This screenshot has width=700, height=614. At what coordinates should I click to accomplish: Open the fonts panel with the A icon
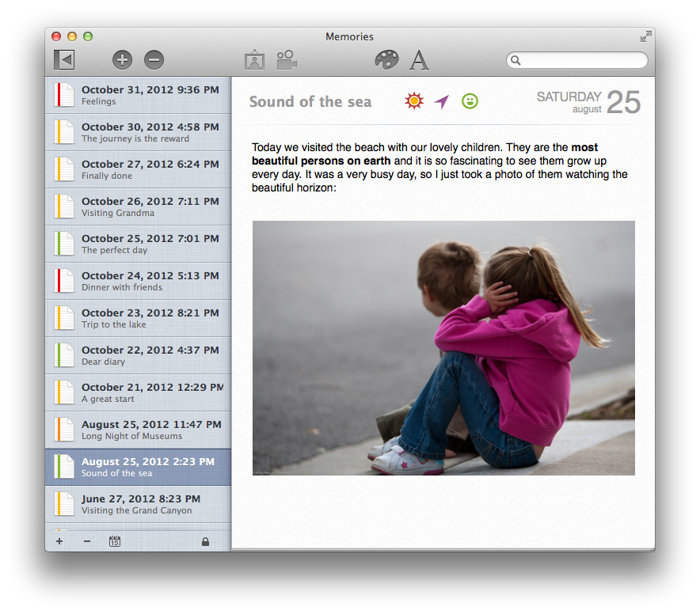pyautogui.click(x=419, y=60)
